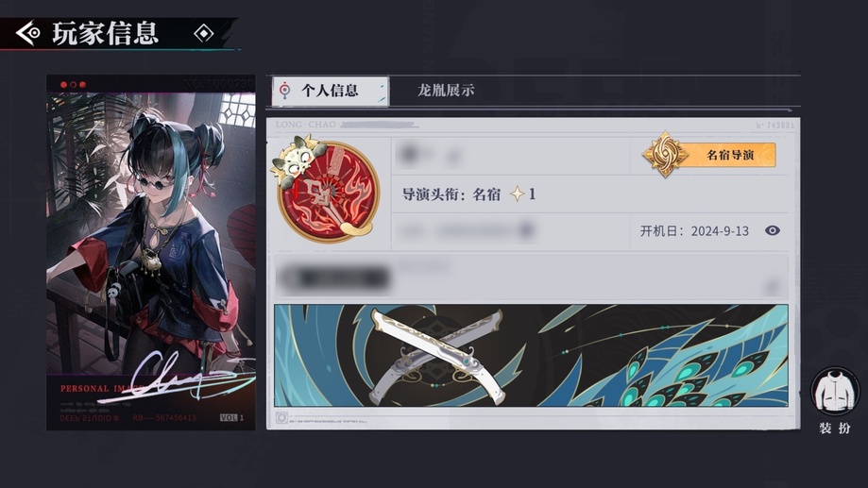Go back using the arrow beside 玩家信息
This screenshot has width=868, height=488.
coord(28,33)
